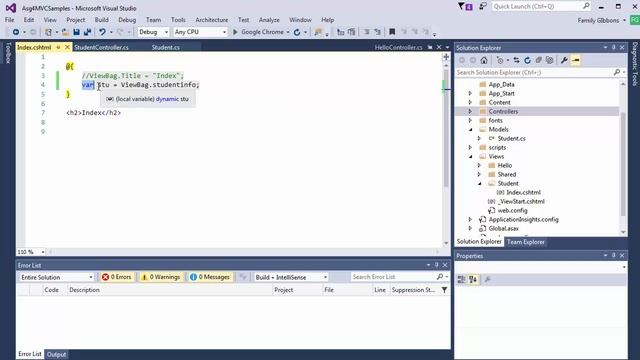Select web.config in Solution Explorer

pyautogui.click(x=512, y=210)
